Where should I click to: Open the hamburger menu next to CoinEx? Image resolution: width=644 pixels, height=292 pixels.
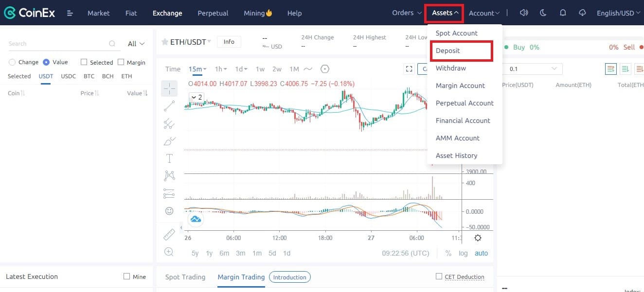pyautogui.click(x=70, y=13)
